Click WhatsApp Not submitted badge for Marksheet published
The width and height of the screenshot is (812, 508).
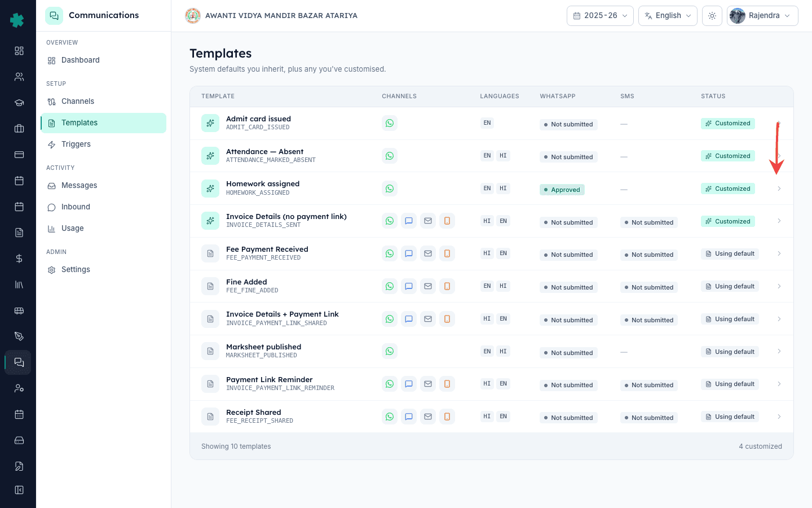568,353
